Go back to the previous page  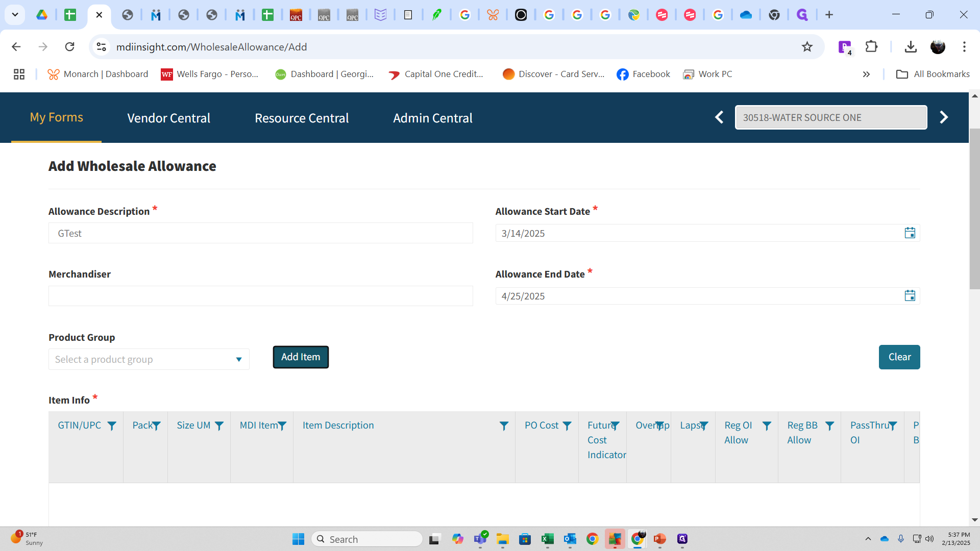(16, 47)
